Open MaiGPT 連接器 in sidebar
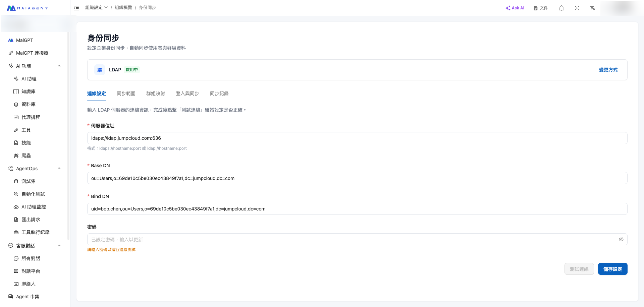This screenshot has width=644, height=307. click(x=32, y=53)
